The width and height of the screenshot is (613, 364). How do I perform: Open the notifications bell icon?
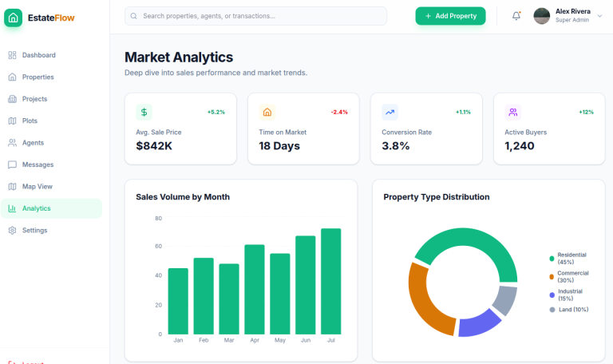click(x=516, y=16)
